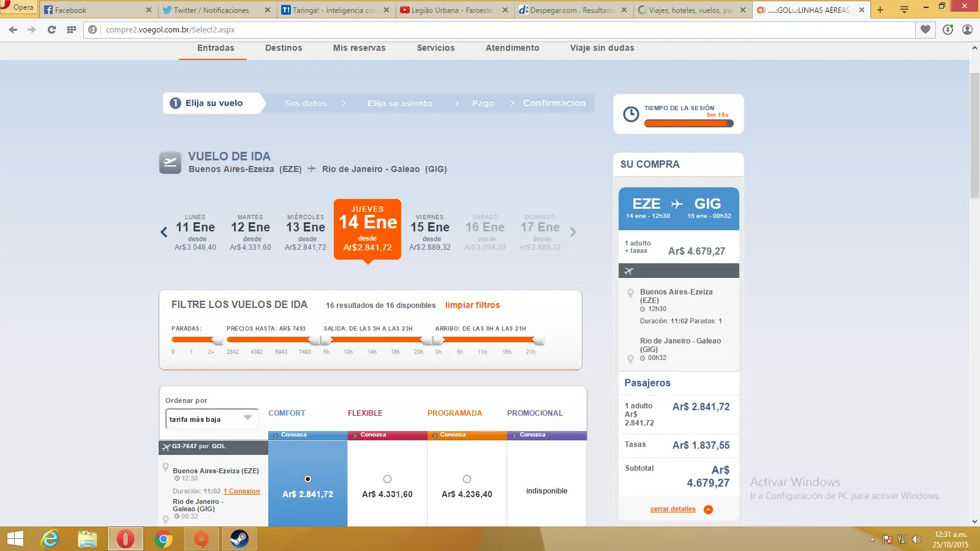Go forward with the browser arrow
This screenshot has width=980, height=551.
[x=32, y=29]
